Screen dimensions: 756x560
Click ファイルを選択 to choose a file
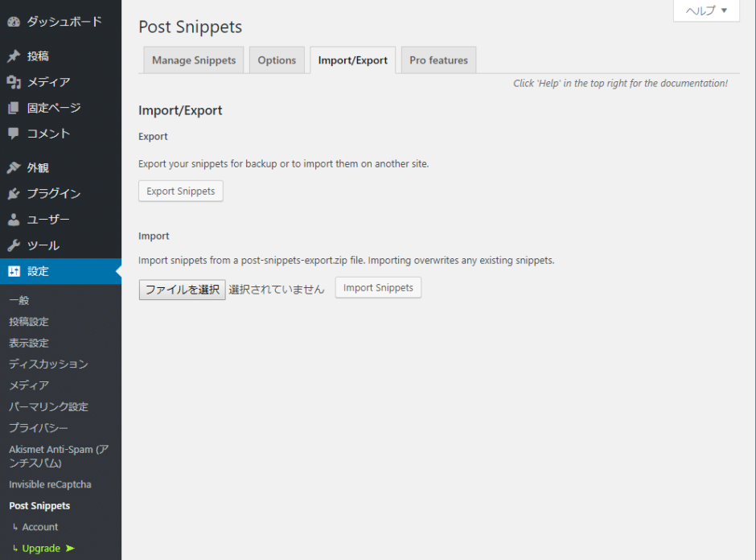pyautogui.click(x=182, y=289)
